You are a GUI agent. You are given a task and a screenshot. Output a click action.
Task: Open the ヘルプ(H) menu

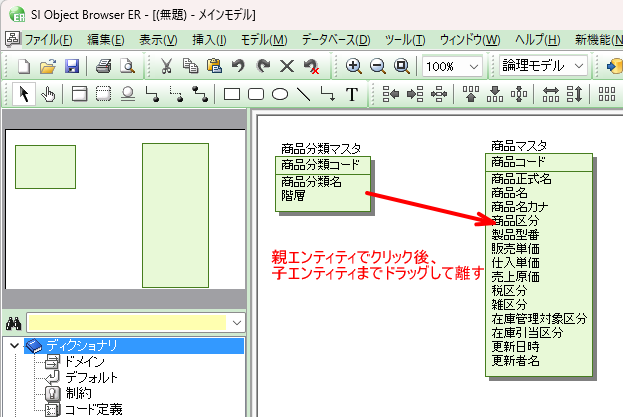(x=538, y=40)
